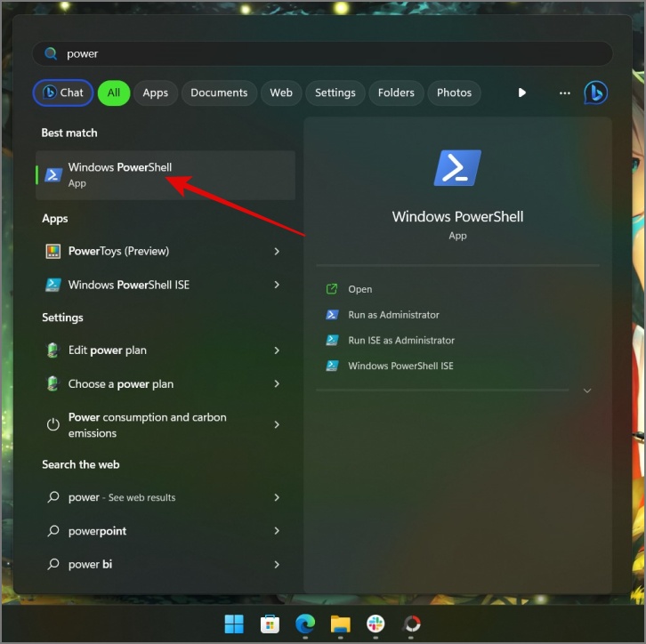Expand the Choose a power plan chevron

277,383
